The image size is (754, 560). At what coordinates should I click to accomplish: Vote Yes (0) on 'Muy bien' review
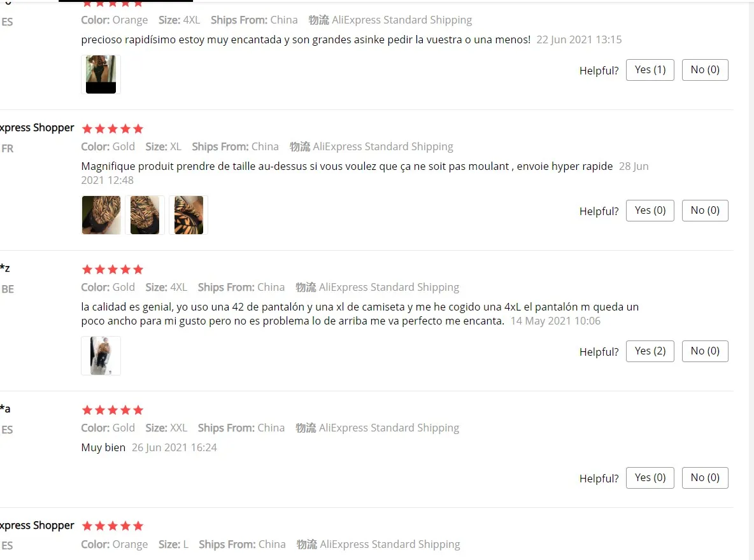650,478
